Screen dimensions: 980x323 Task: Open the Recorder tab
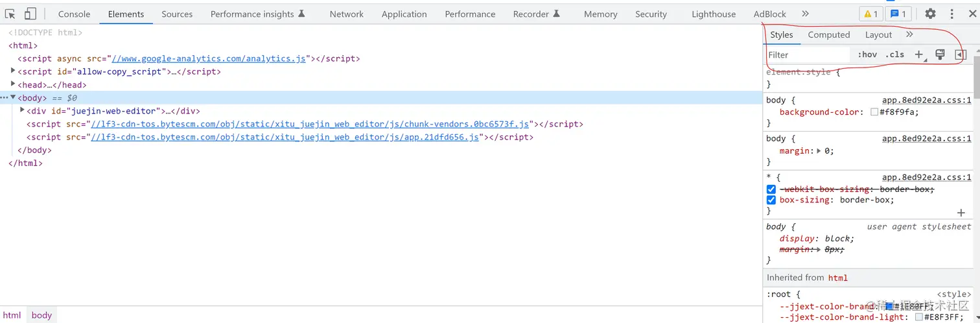coord(537,14)
